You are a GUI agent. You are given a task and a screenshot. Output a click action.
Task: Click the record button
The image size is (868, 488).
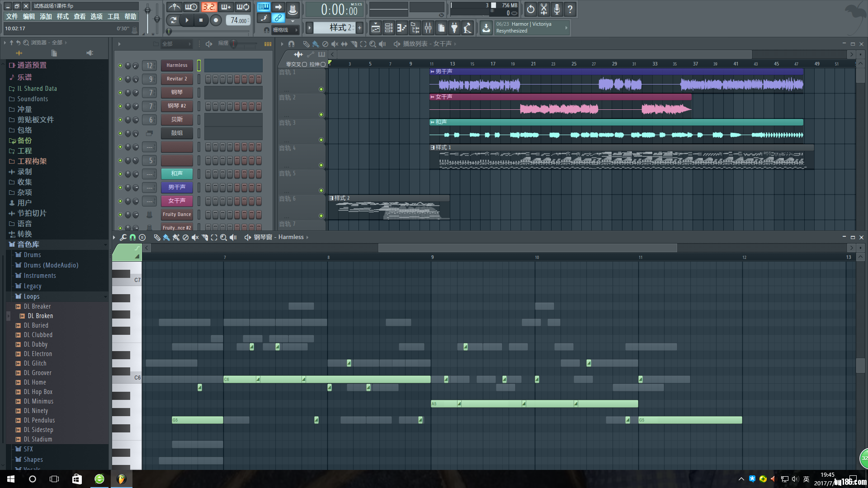tap(216, 20)
